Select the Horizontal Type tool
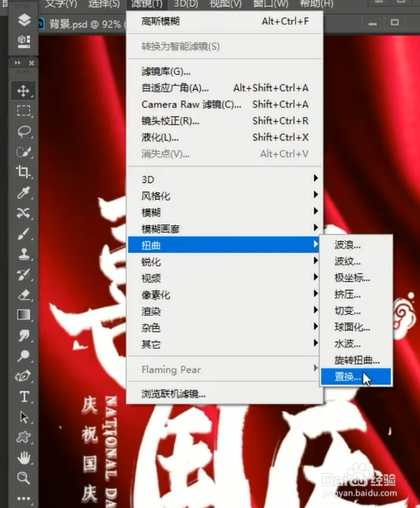The width and height of the screenshot is (420, 508). coord(23,397)
